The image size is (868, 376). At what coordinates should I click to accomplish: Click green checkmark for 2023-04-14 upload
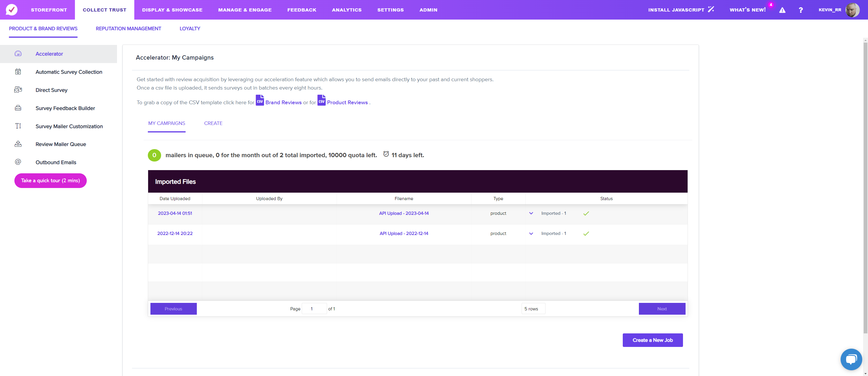point(586,213)
